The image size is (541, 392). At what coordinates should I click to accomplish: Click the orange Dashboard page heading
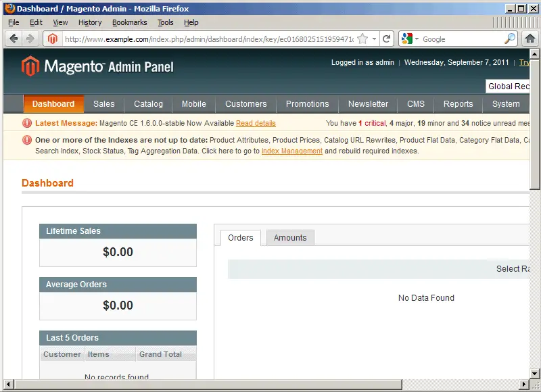coord(47,183)
